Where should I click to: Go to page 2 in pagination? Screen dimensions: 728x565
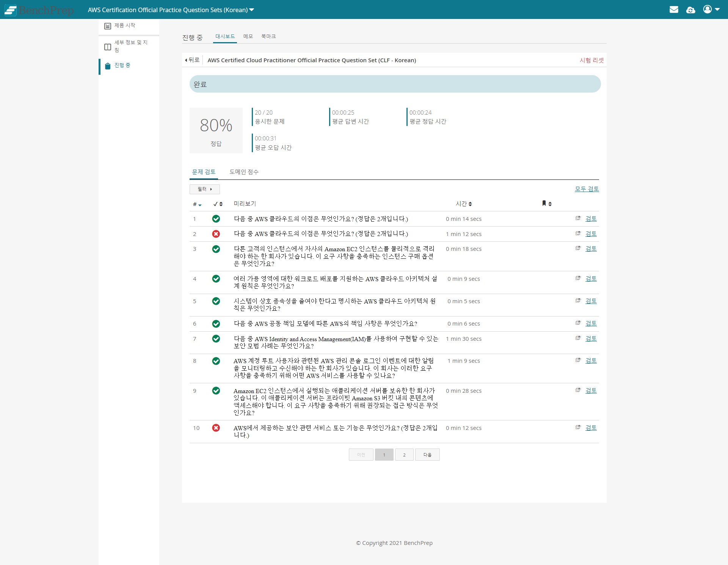coord(404,455)
